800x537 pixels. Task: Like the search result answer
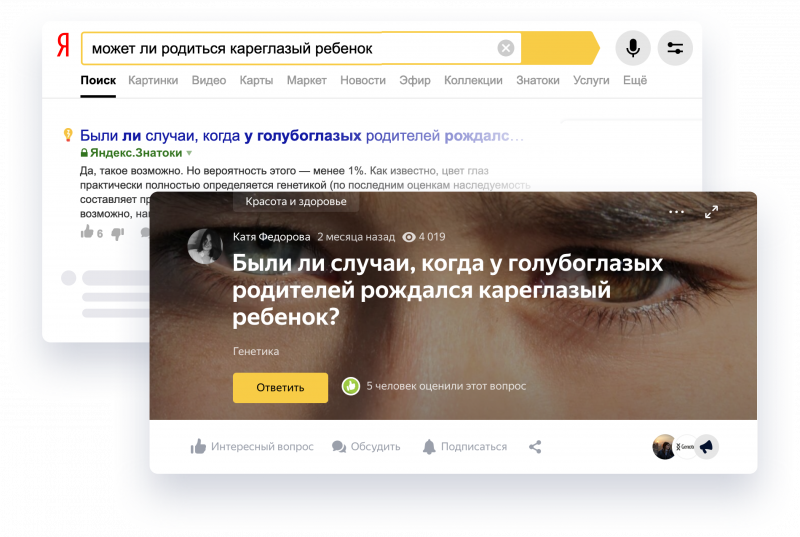(88, 232)
